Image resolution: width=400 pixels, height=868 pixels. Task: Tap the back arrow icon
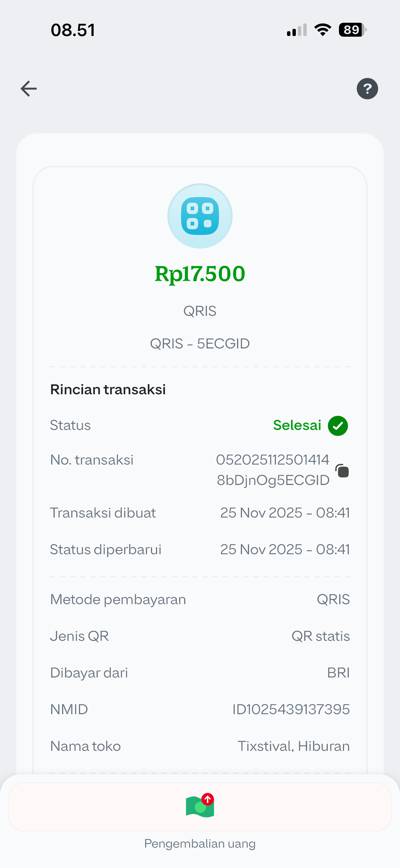(28, 89)
